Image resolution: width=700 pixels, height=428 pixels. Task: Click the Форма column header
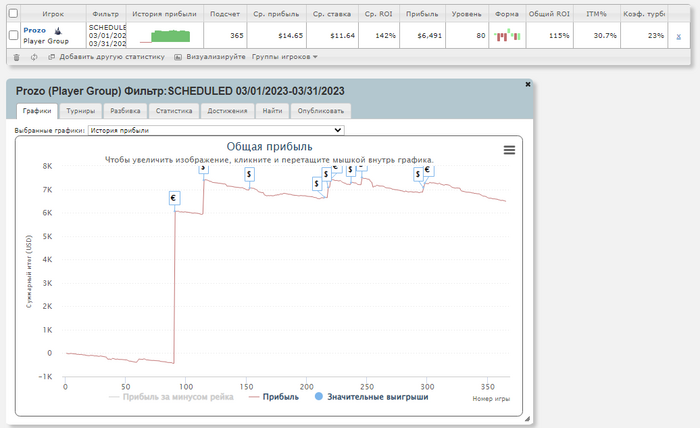507,14
